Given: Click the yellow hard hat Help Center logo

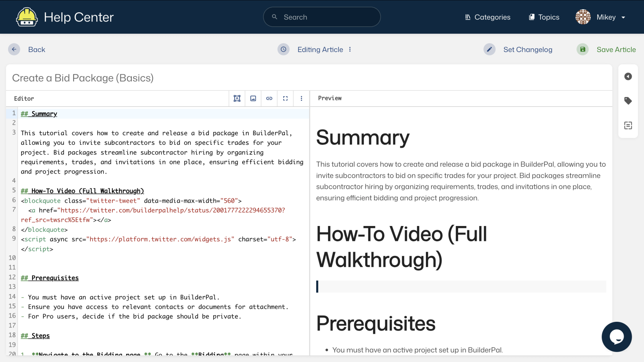Looking at the screenshot, I should click(x=27, y=17).
